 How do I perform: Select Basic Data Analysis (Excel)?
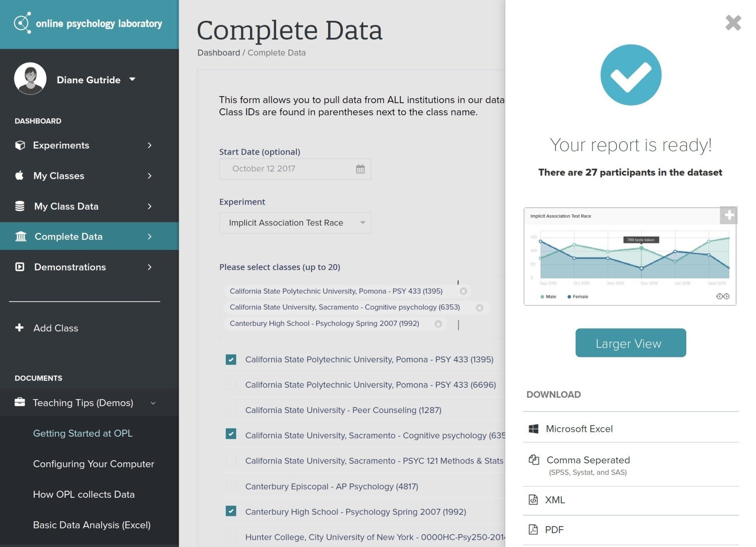(91, 525)
